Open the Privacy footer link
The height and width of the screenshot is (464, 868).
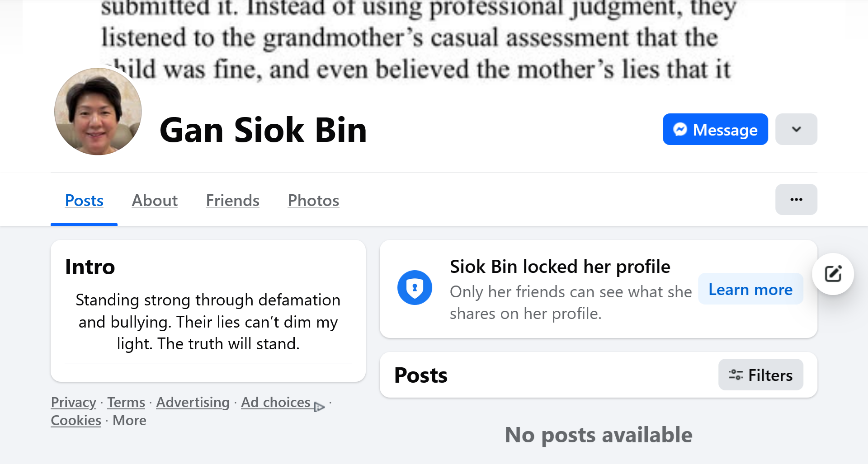click(x=73, y=402)
